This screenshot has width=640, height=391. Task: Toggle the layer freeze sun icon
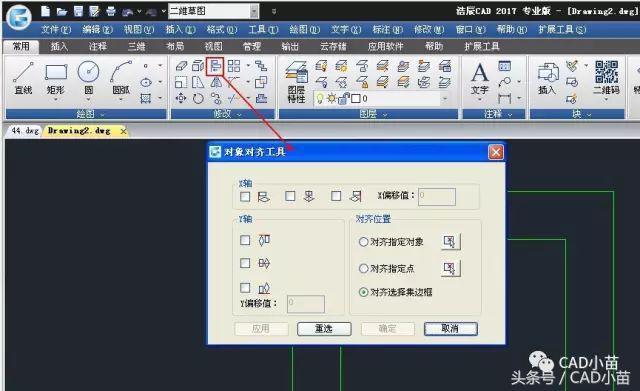(x=331, y=98)
